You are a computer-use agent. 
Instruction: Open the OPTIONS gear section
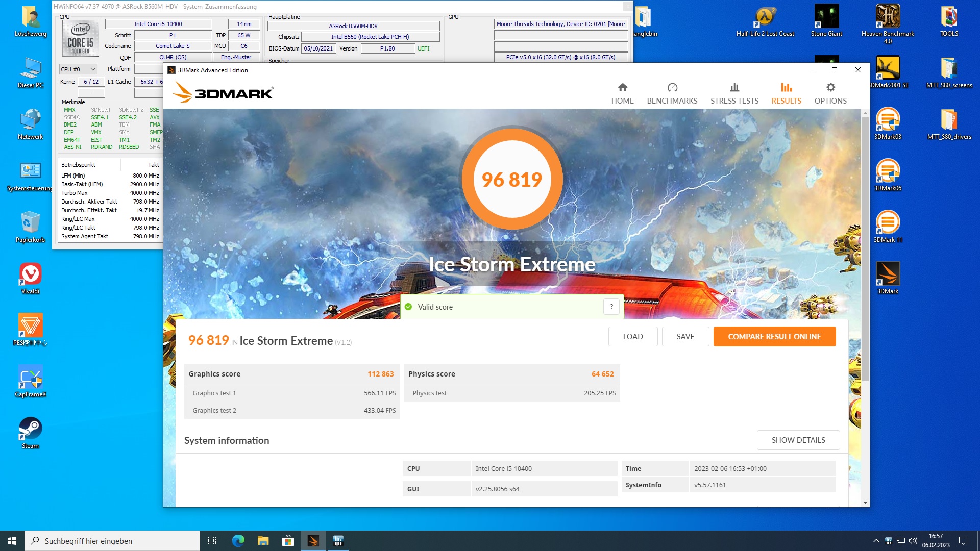(x=830, y=93)
